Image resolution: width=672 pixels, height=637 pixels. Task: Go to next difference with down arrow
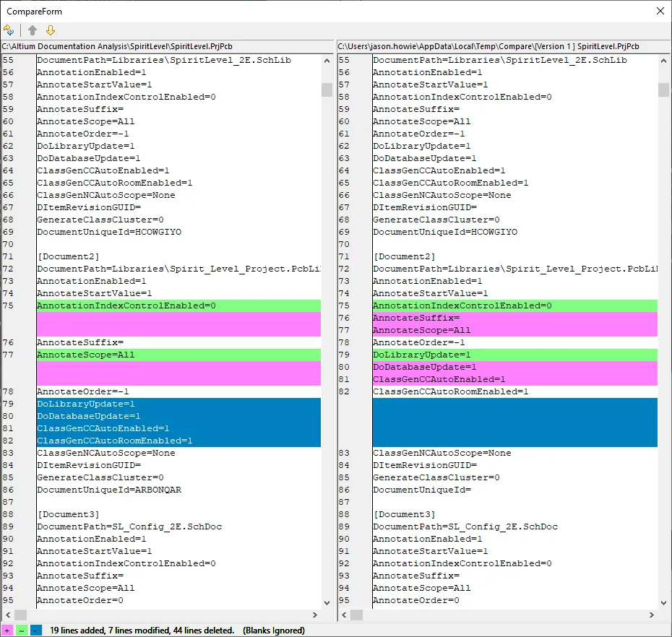(x=51, y=30)
